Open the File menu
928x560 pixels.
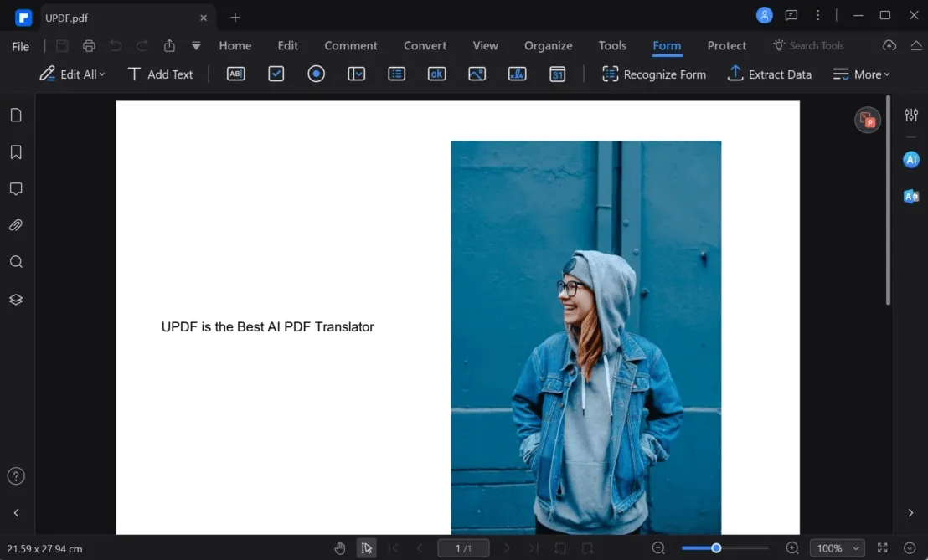click(x=21, y=47)
